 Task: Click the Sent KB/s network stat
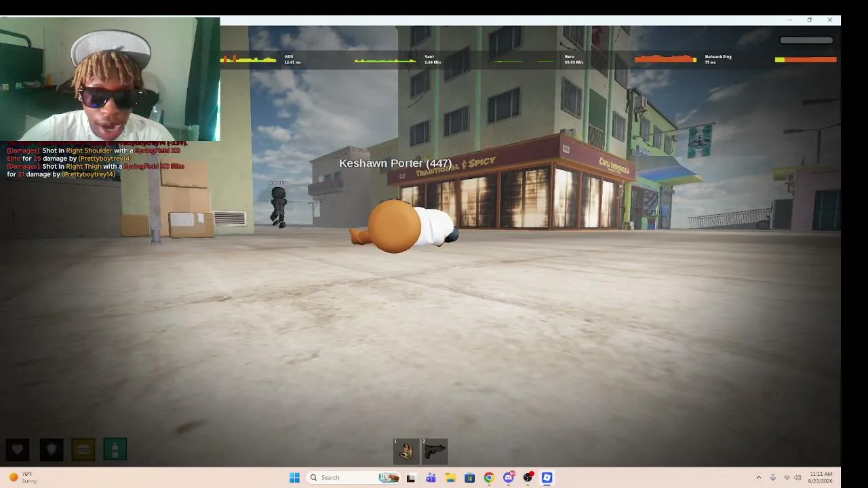click(x=433, y=60)
